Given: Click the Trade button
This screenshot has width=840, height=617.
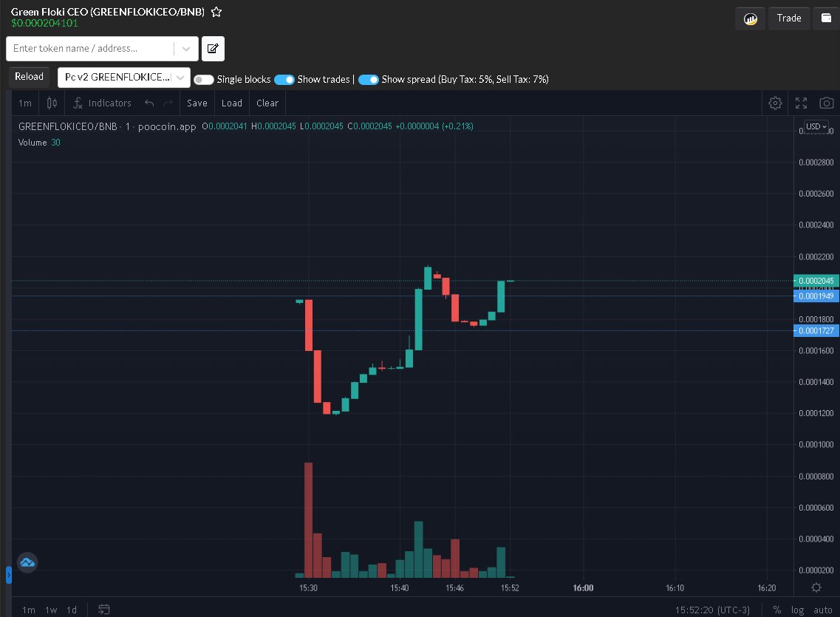Looking at the screenshot, I should 789,18.
